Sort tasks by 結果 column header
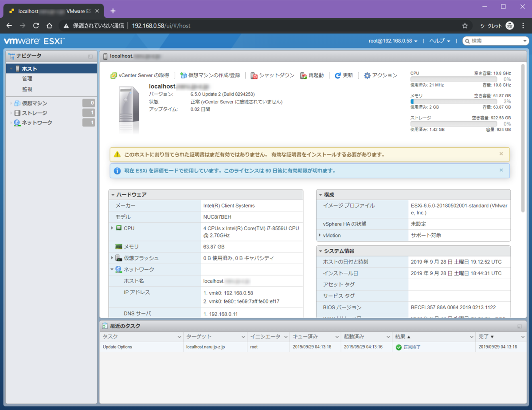 click(x=433, y=337)
